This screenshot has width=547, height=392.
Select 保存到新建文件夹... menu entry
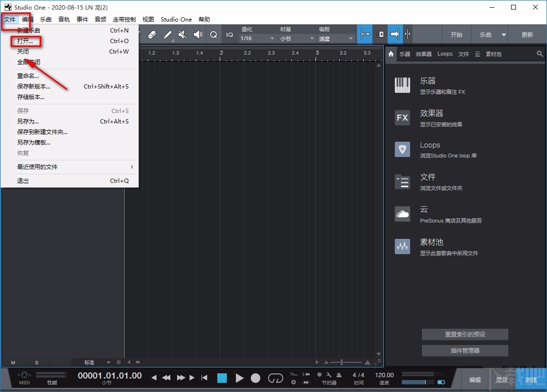[70, 132]
